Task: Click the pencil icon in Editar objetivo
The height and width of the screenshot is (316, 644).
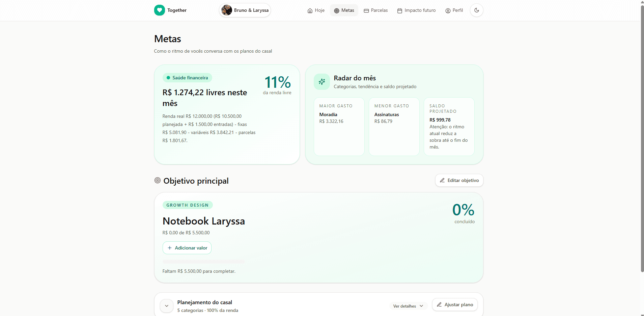Action: coord(442,180)
